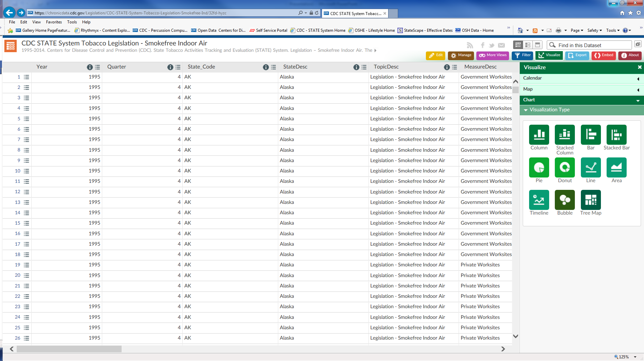
Task: Click the horizontal scrollbar thumb
Action: coord(69,349)
